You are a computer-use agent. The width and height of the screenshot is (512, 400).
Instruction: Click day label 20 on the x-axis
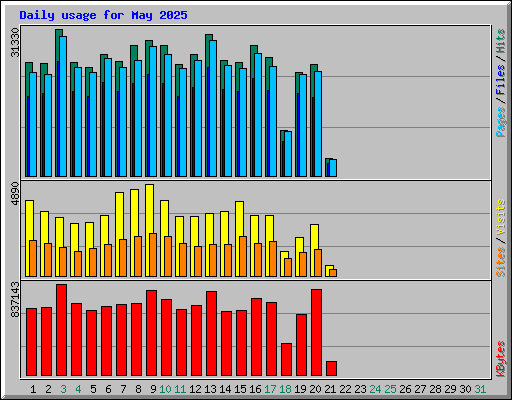point(315,389)
